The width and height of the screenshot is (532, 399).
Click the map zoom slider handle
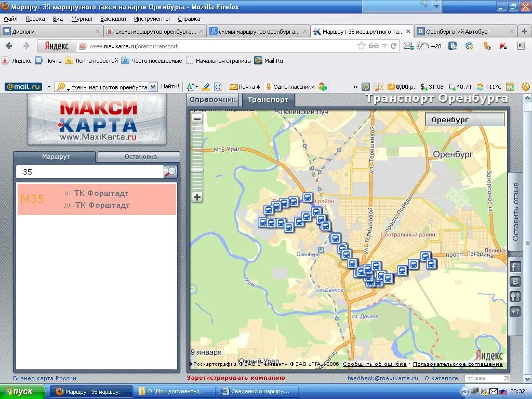(197, 170)
